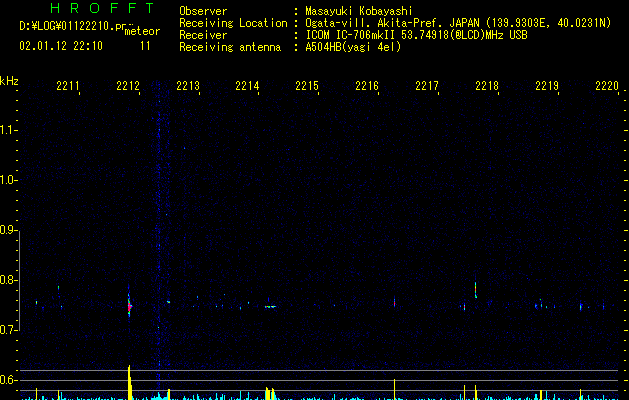The width and height of the screenshot is (629, 400).
Task: Click time marker 2218
Action: coord(487,86)
